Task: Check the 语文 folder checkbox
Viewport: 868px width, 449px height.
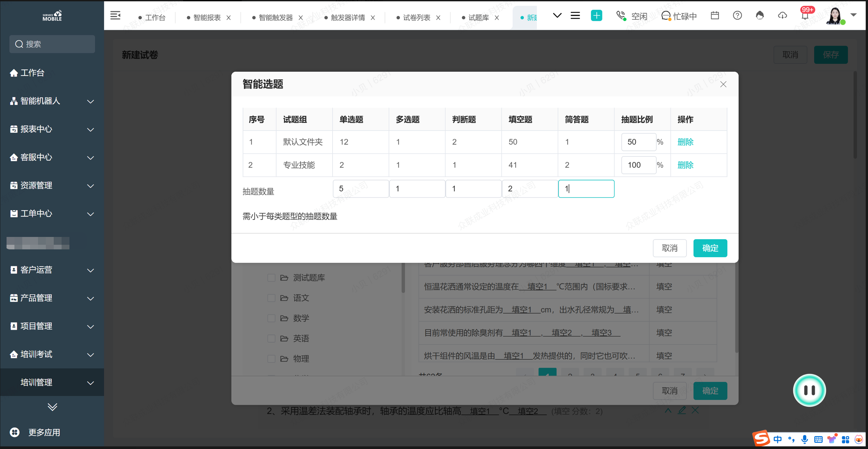Action: 271,298
